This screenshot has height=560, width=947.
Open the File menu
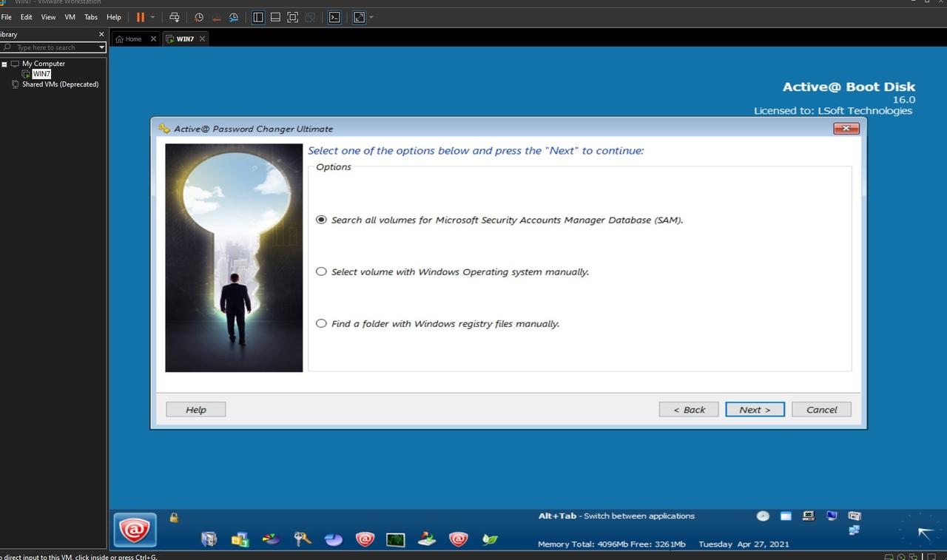tap(6, 17)
